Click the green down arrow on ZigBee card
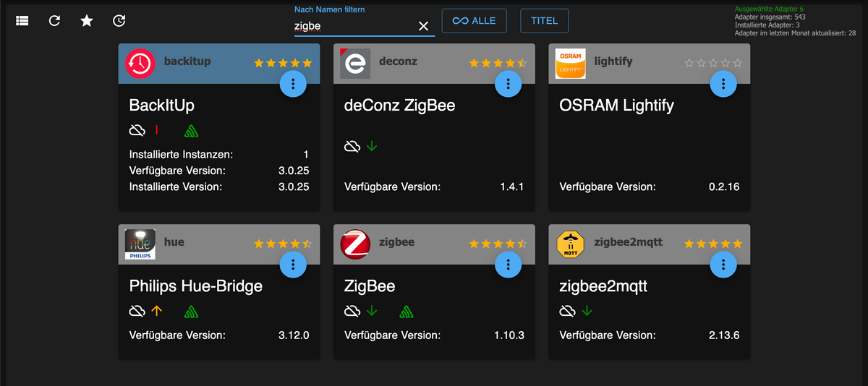The height and width of the screenshot is (386, 868). click(373, 311)
